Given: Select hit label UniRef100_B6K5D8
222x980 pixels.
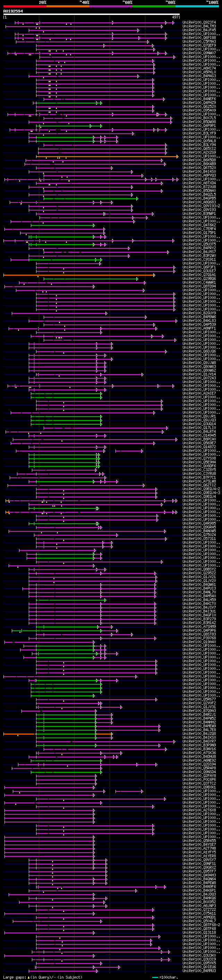Looking at the screenshot, I should 199,160.
